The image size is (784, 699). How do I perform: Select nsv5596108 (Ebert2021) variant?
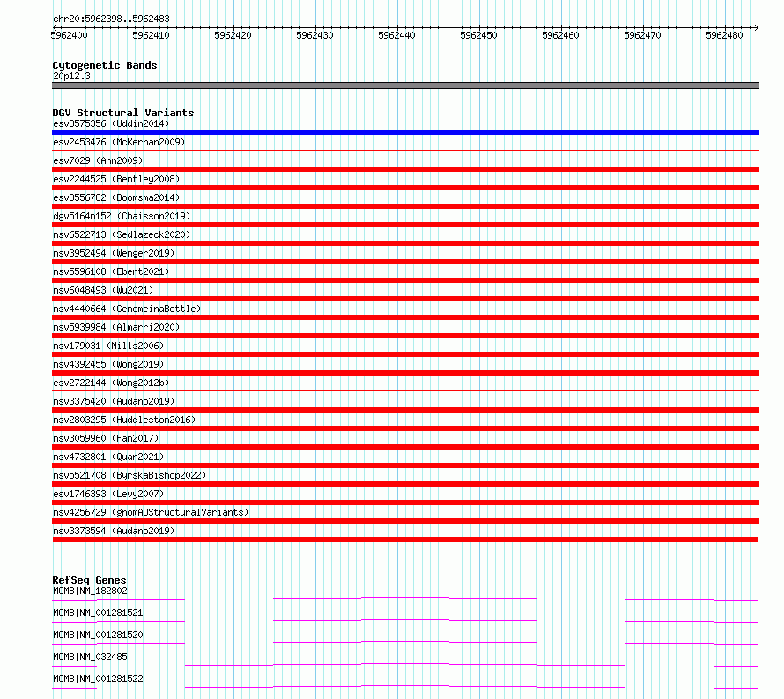pos(111,271)
